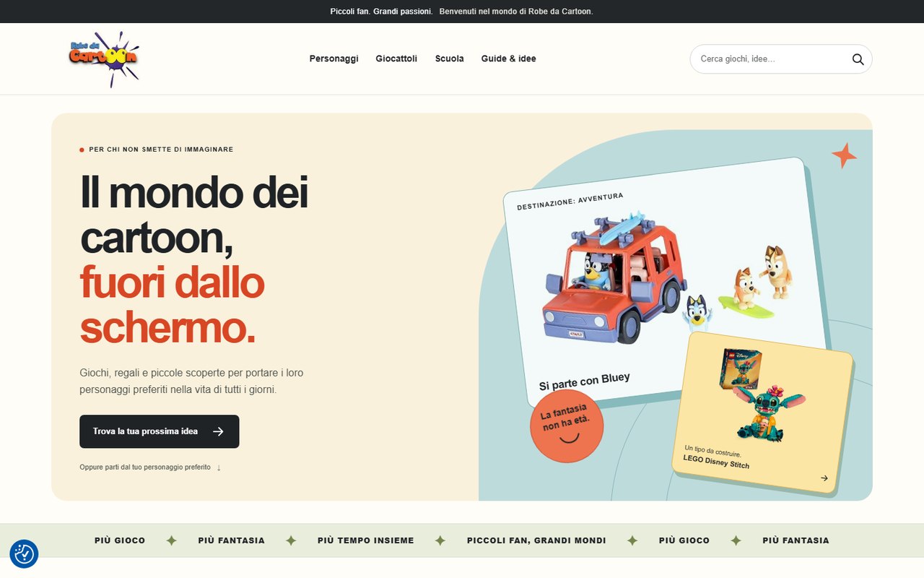This screenshot has height=578, width=924.
Task: Click 'PIÙ TEMPO INSIEME' ticker text
Action: 366,540
